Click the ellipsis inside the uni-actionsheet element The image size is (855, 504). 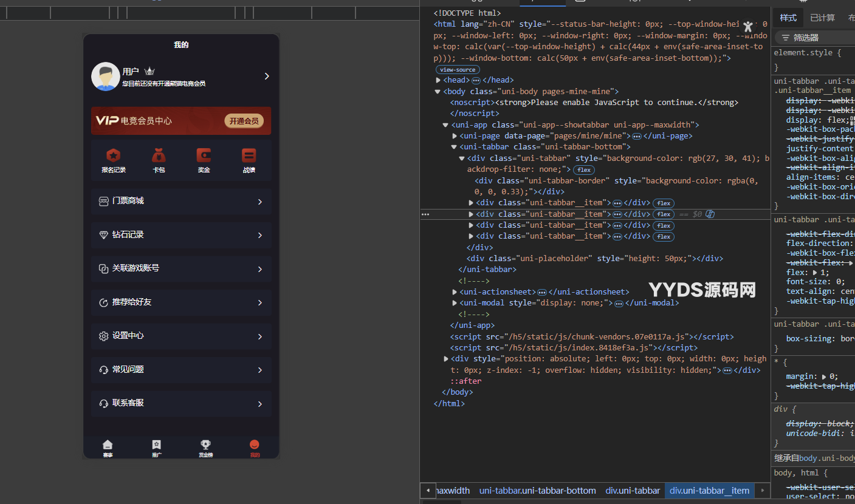(x=542, y=292)
